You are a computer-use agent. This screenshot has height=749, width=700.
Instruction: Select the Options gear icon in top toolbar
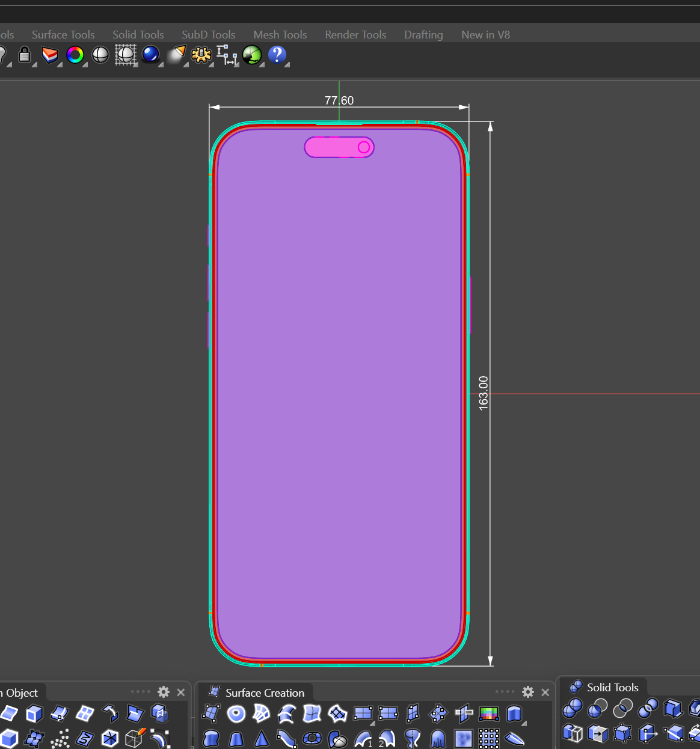click(x=201, y=55)
